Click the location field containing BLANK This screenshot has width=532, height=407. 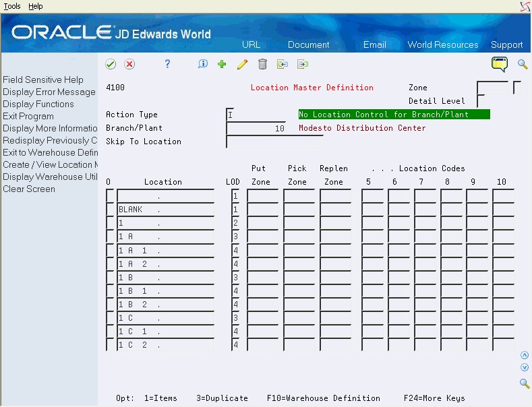click(166, 210)
